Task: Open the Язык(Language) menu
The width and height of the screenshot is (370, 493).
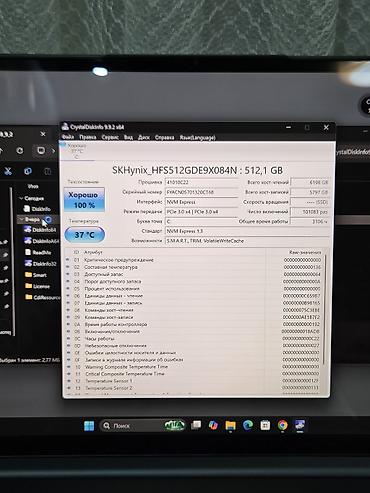Action: pos(197,137)
